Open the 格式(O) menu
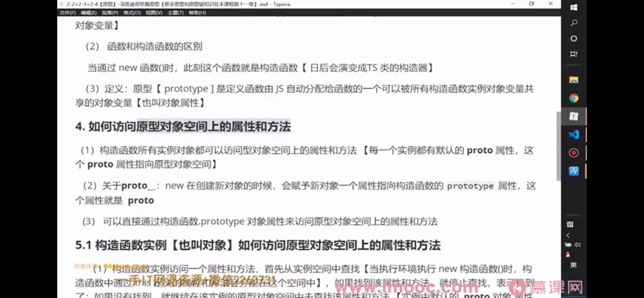Image resolution: width=644 pixels, height=298 pixels. [132, 13]
